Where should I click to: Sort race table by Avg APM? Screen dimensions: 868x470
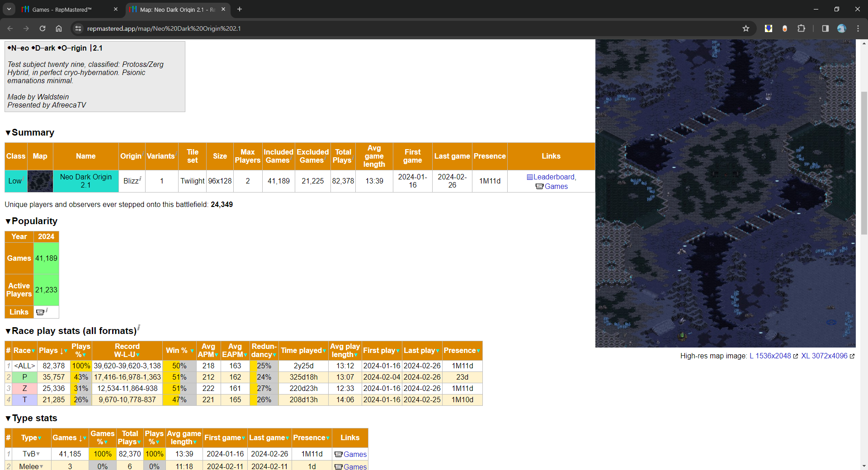click(208, 351)
